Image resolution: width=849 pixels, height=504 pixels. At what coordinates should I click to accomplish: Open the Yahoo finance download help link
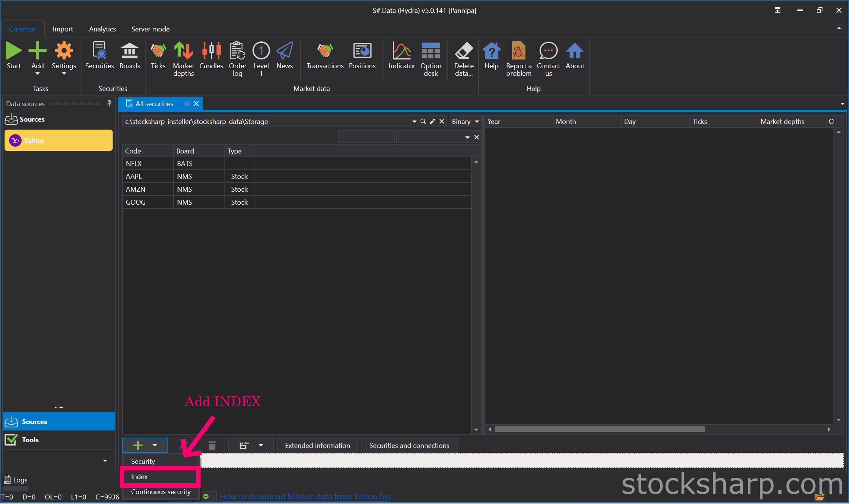(x=305, y=496)
